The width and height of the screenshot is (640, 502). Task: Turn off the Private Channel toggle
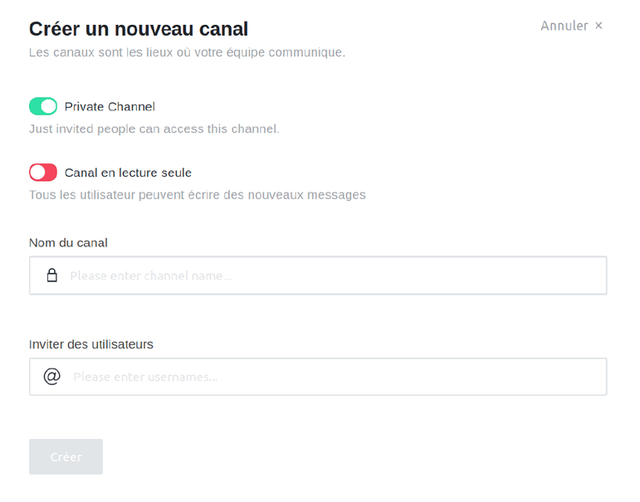(43, 106)
